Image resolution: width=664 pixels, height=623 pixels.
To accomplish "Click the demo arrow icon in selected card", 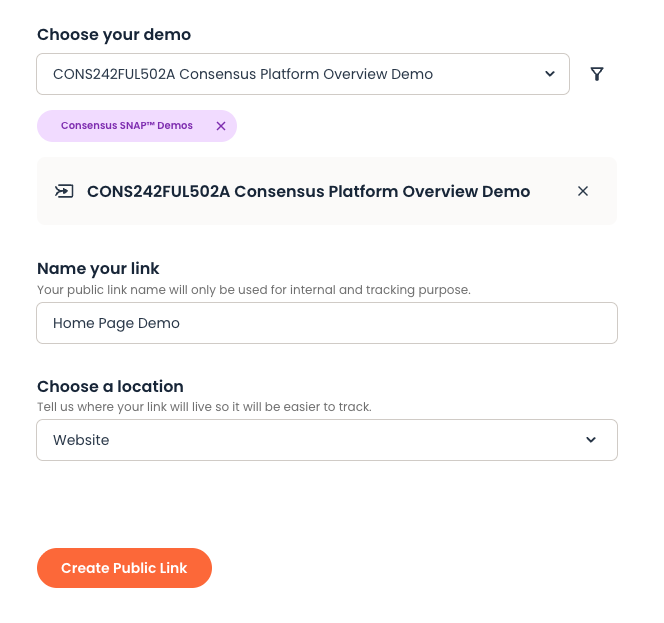I will click(64, 191).
